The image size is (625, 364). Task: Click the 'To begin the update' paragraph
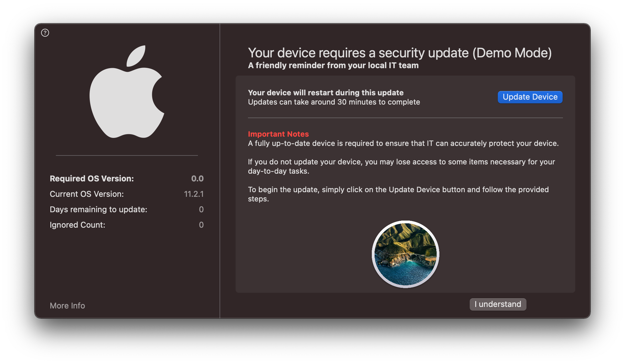(398, 194)
